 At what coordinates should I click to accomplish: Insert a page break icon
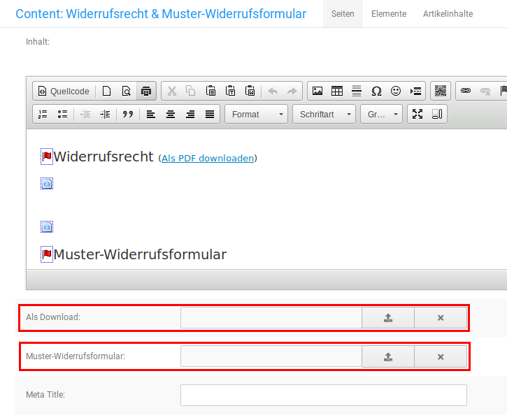pyautogui.click(x=415, y=91)
